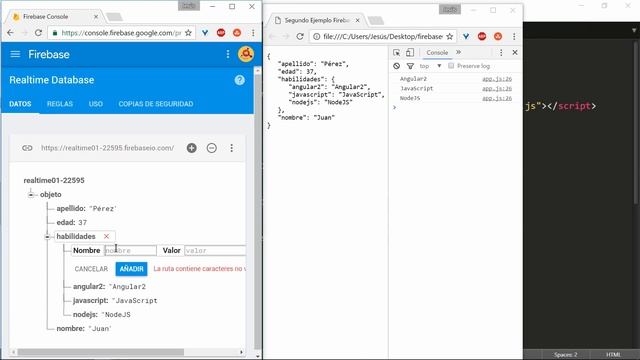640x360 pixels.
Task: Focus the Nombre input field
Action: (131, 250)
